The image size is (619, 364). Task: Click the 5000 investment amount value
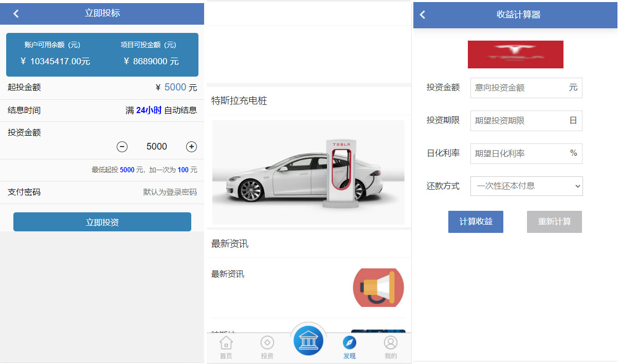click(157, 147)
